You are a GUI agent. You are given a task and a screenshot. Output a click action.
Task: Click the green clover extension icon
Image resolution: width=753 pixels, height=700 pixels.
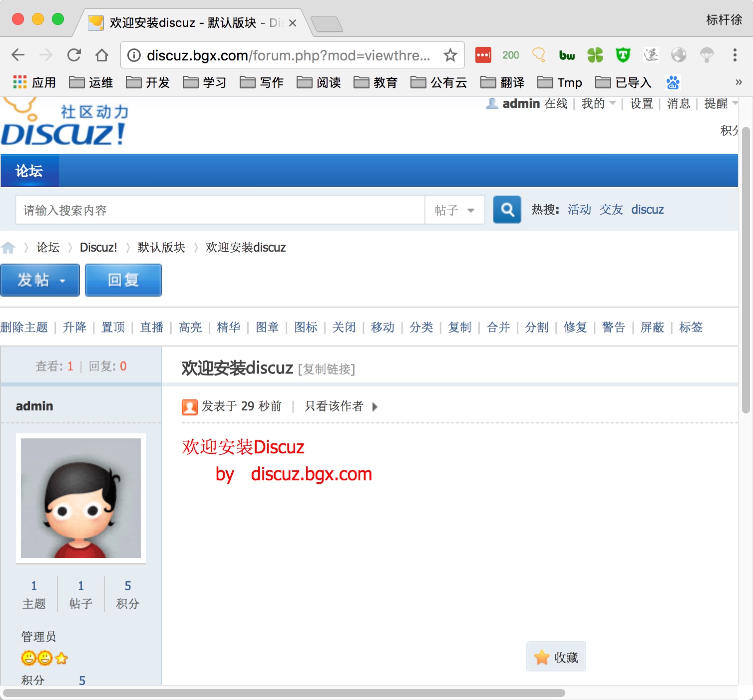click(595, 55)
